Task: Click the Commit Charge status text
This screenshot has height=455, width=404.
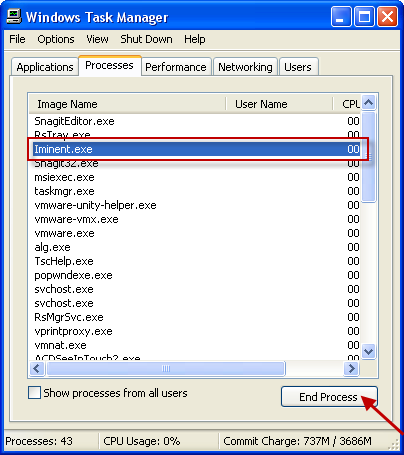Action: 297,441
